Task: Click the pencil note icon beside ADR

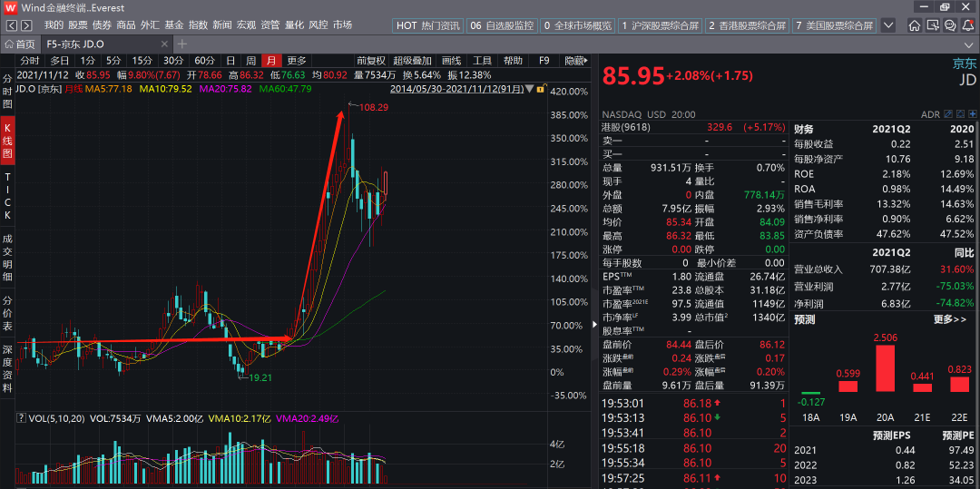Action: [947, 114]
